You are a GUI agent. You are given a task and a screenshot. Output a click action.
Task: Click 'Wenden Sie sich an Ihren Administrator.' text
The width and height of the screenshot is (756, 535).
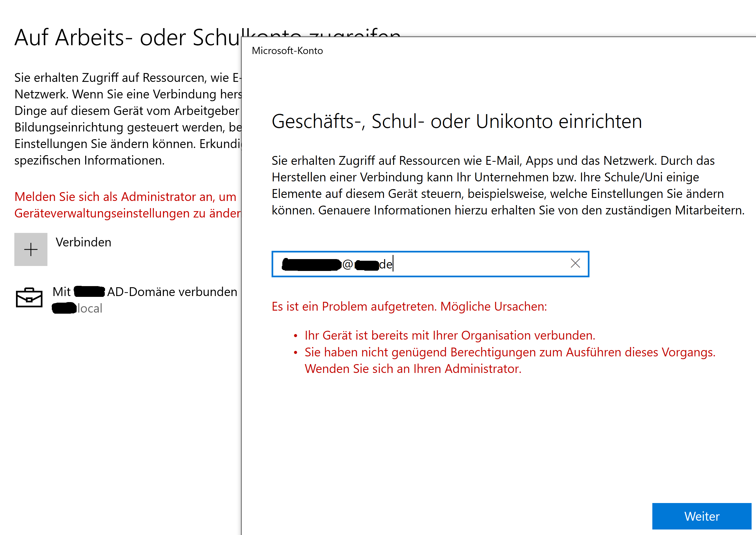(x=413, y=369)
